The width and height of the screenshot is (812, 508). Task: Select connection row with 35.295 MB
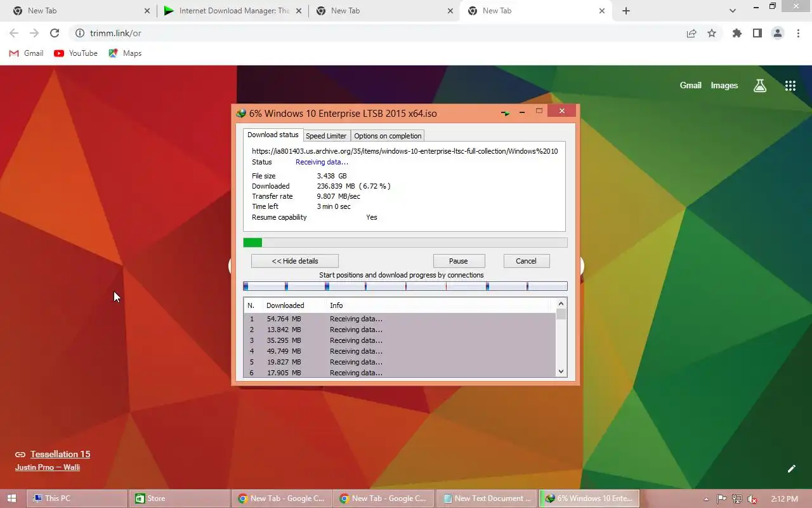400,340
